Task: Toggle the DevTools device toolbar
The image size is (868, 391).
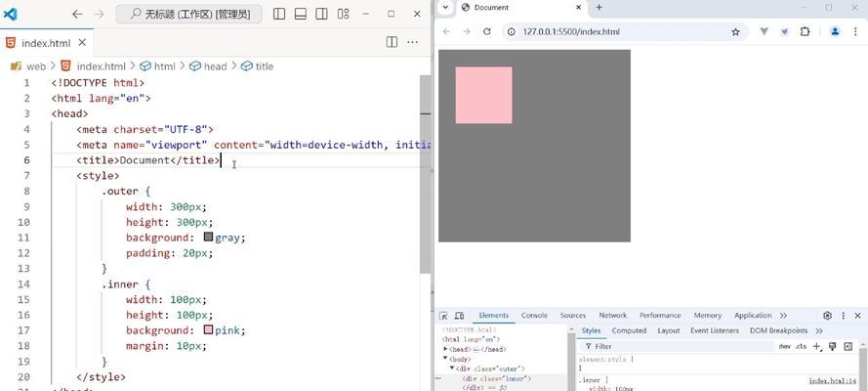Action: (459, 316)
